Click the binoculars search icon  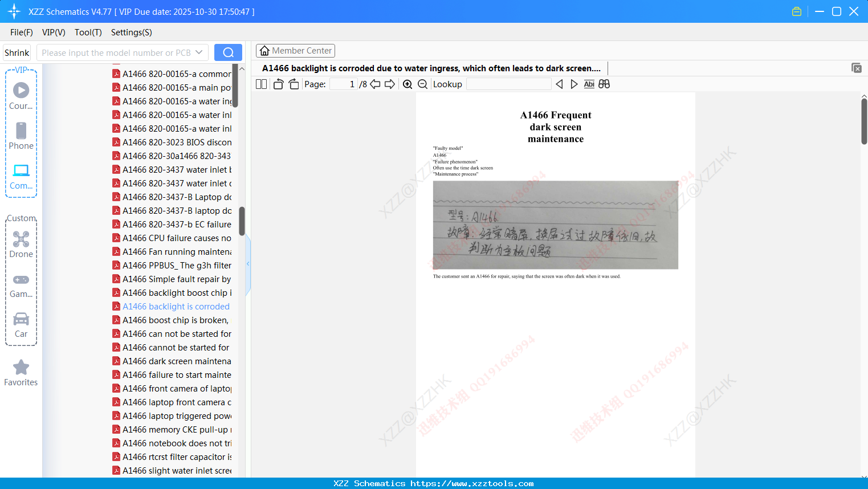click(x=604, y=84)
